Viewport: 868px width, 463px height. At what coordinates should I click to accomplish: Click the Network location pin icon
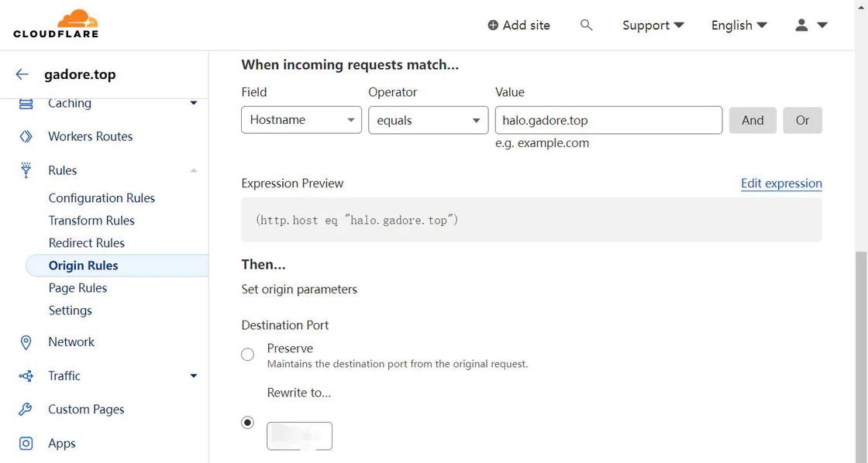click(26, 342)
